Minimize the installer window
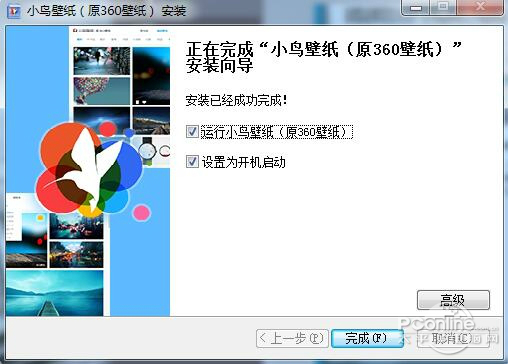 point(416,7)
